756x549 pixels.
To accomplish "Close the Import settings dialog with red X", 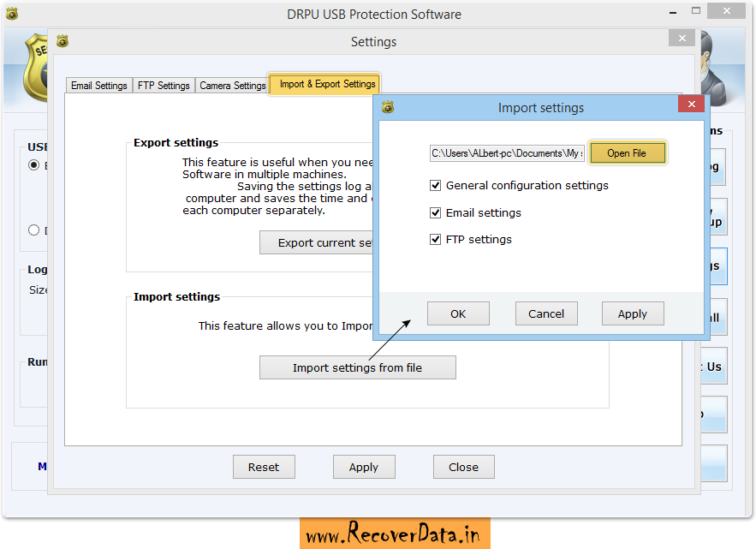I will tap(692, 104).
